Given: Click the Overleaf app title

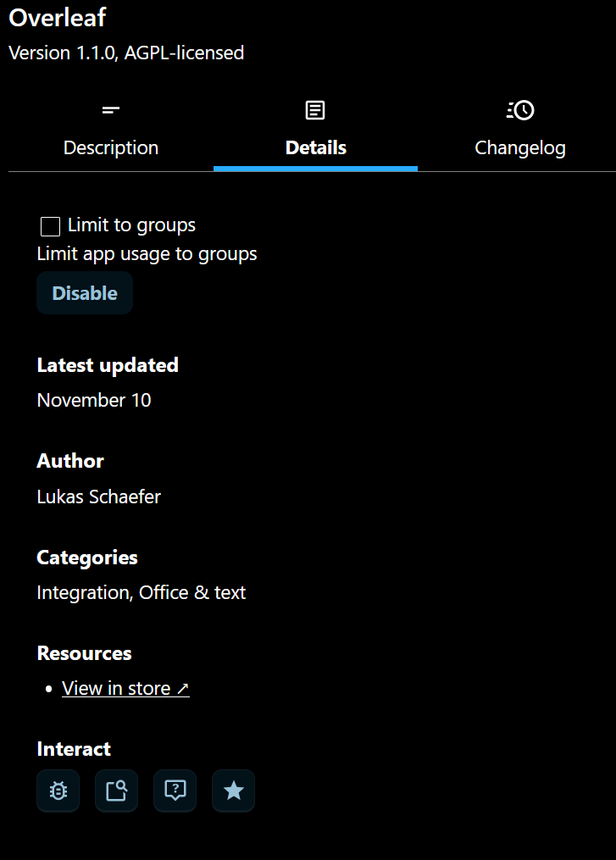Looking at the screenshot, I should tap(58, 17).
